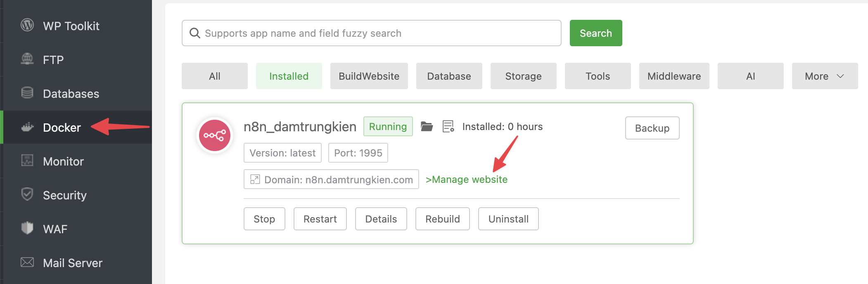This screenshot has height=284, width=868.
Task: Click the n8n round app logo
Action: tap(215, 135)
